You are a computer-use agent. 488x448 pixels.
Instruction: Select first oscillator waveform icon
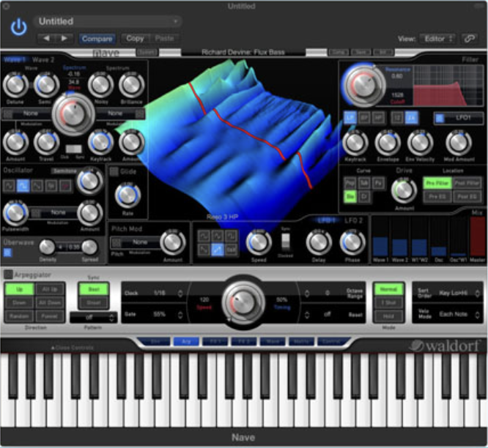click(9, 186)
